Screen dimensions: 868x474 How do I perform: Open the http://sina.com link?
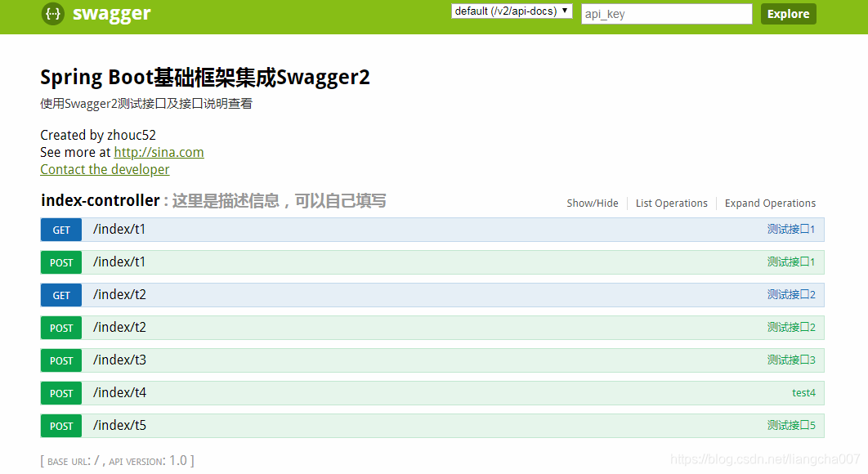pyautogui.click(x=159, y=152)
